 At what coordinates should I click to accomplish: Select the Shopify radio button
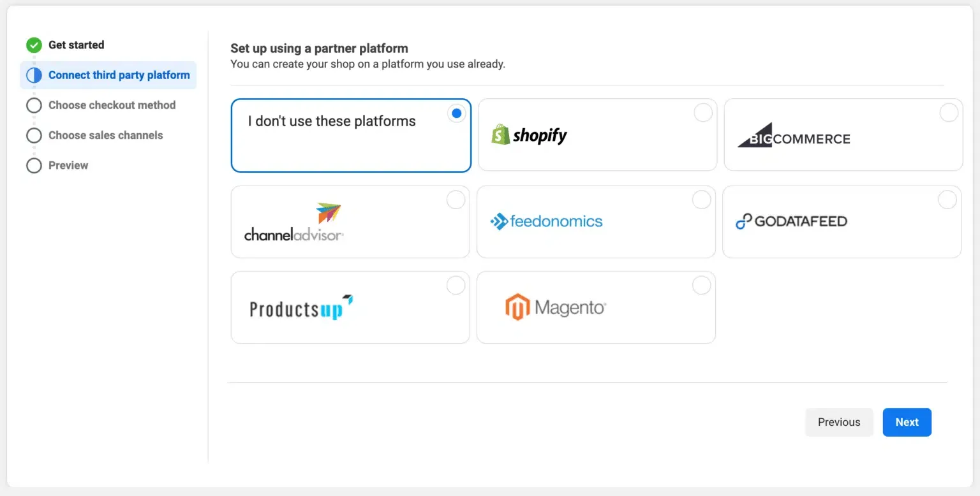tap(702, 112)
